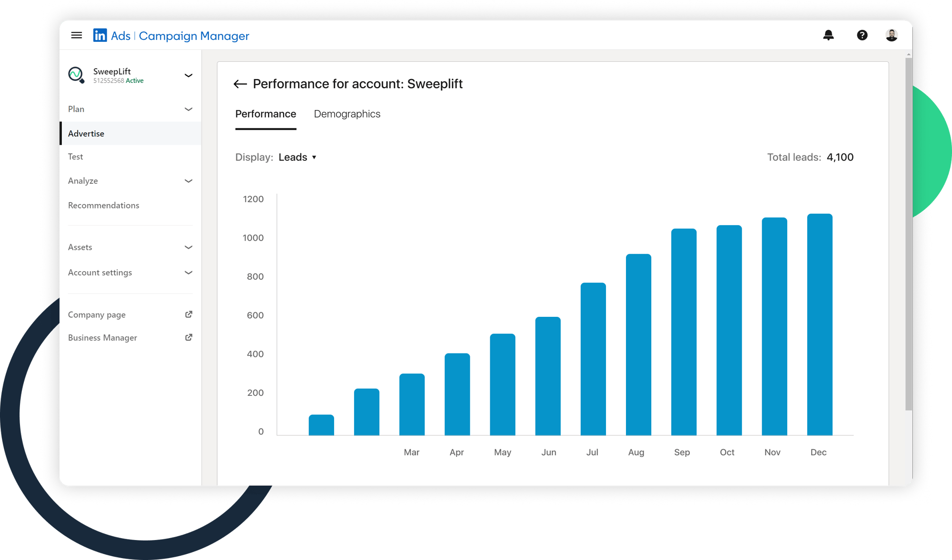
Task: Click the March bar in chart
Action: [x=412, y=404]
